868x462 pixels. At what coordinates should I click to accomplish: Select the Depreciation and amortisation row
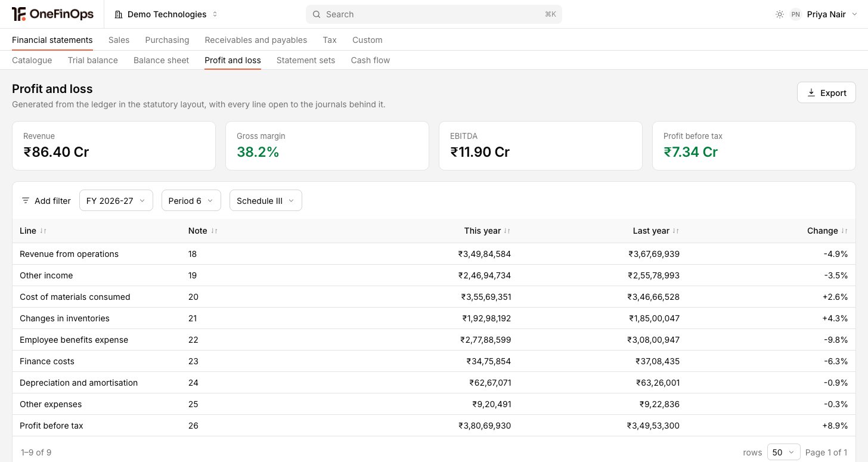pos(434,383)
